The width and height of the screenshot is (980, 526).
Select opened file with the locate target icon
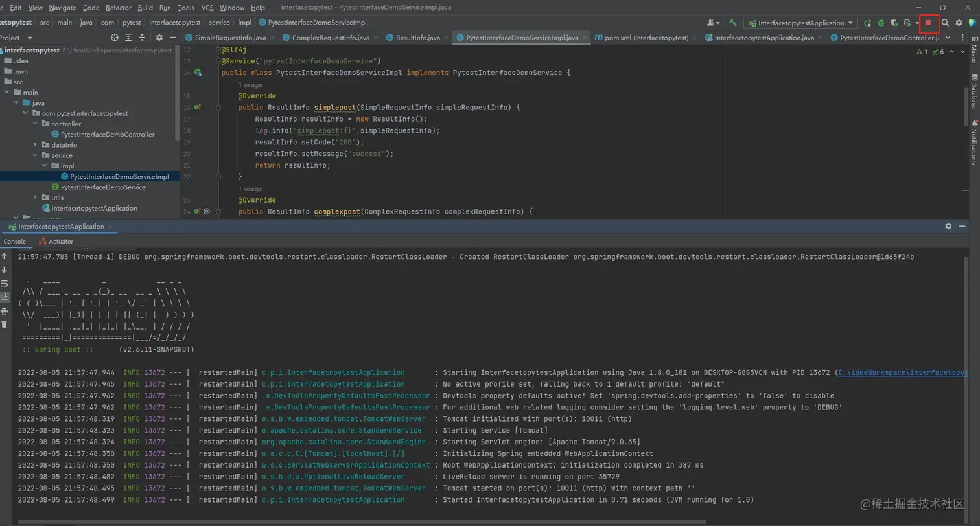(115, 38)
